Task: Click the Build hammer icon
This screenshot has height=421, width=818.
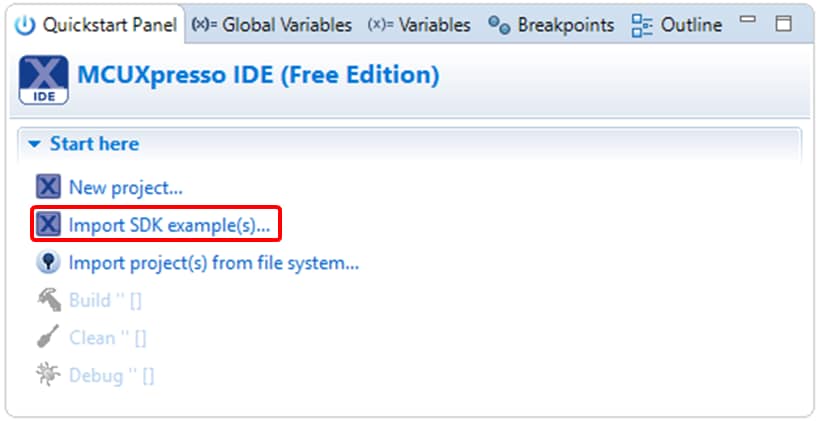Action: click(48, 300)
